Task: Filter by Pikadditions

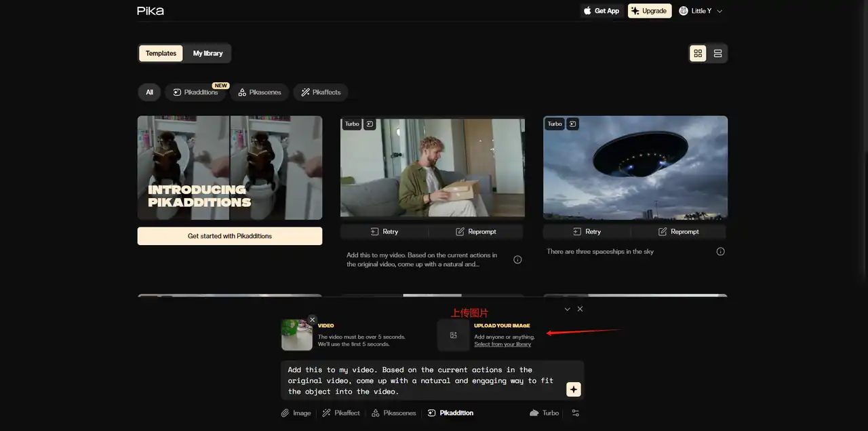Action: (x=196, y=92)
